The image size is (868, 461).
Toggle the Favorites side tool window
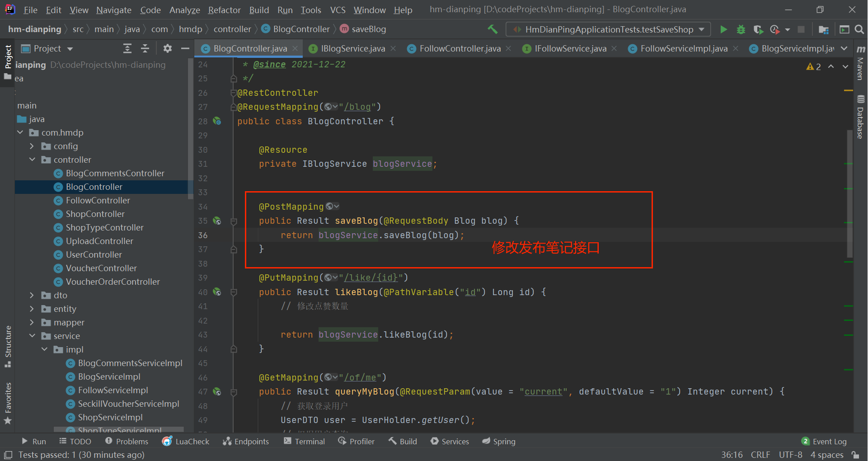tap(8, 403)
